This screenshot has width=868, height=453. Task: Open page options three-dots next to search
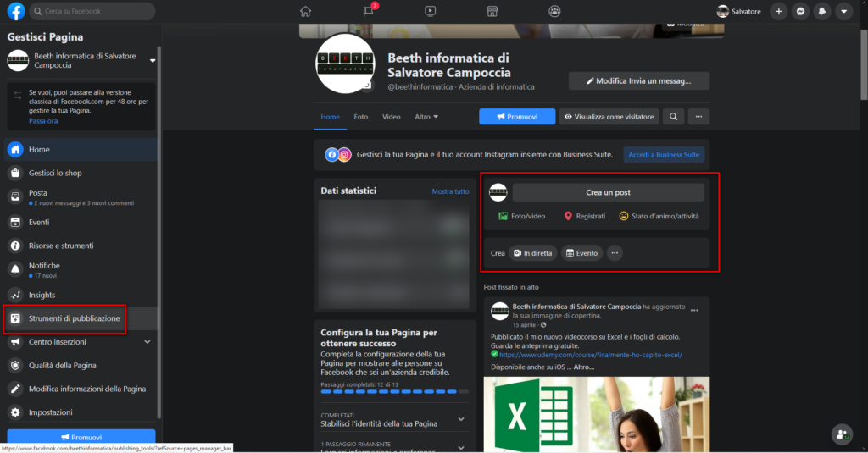(698, 117)
